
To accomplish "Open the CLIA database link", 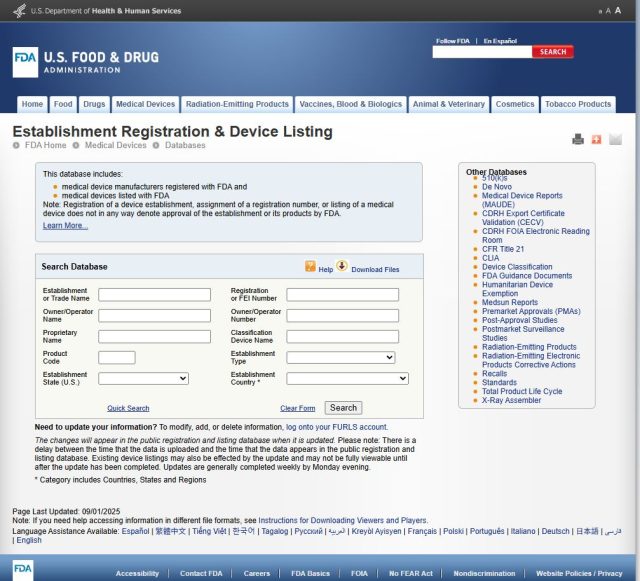I will click(x=490, y=258).
